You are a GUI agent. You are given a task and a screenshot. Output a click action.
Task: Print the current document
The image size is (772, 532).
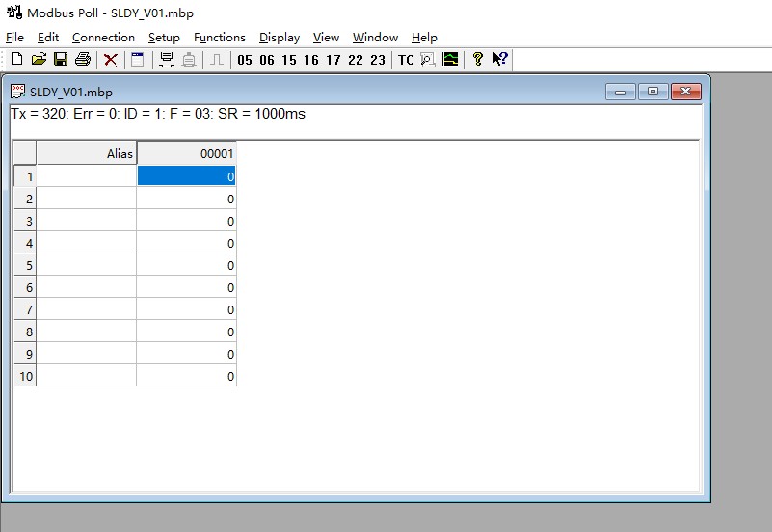pos(83,60)
